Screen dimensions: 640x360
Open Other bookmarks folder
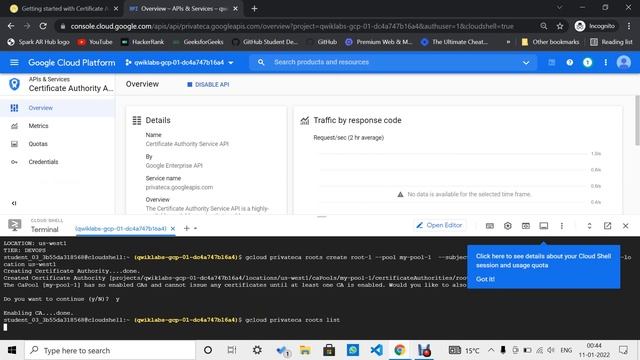550,42
